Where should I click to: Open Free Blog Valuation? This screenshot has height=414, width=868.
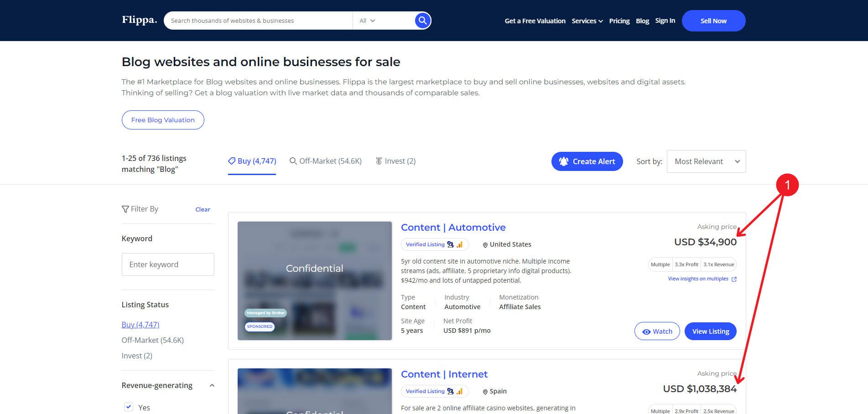163,119
